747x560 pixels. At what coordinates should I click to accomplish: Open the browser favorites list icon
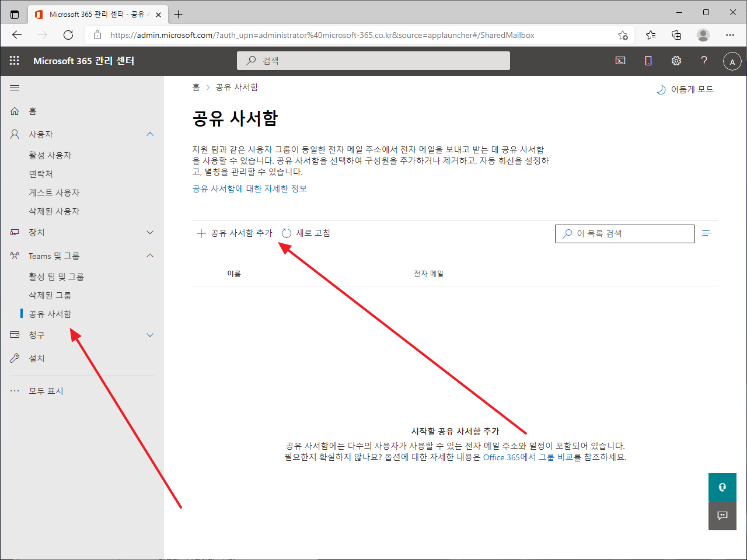click(651, 35)
